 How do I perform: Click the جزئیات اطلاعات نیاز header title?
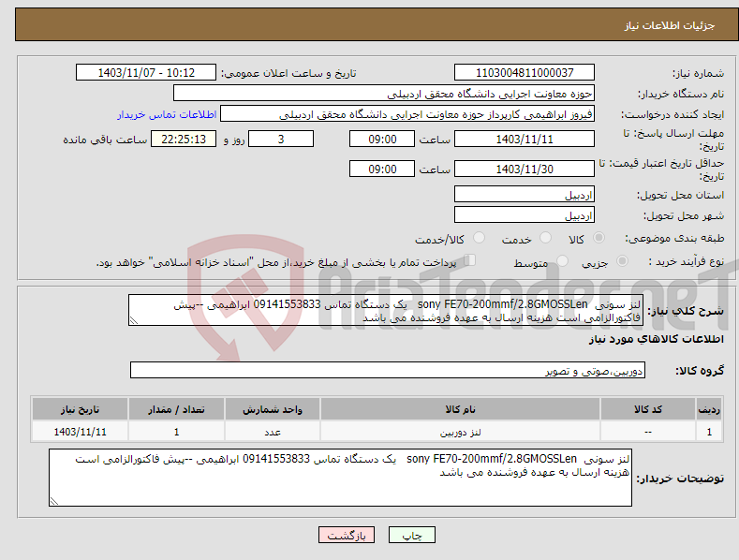[x=670, y=25]
